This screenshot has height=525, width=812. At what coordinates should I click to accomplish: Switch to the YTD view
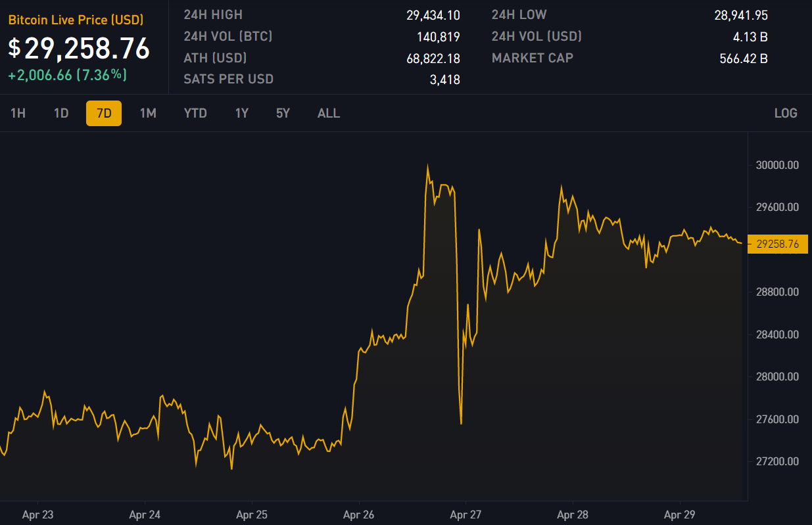(x=195, y=113)
